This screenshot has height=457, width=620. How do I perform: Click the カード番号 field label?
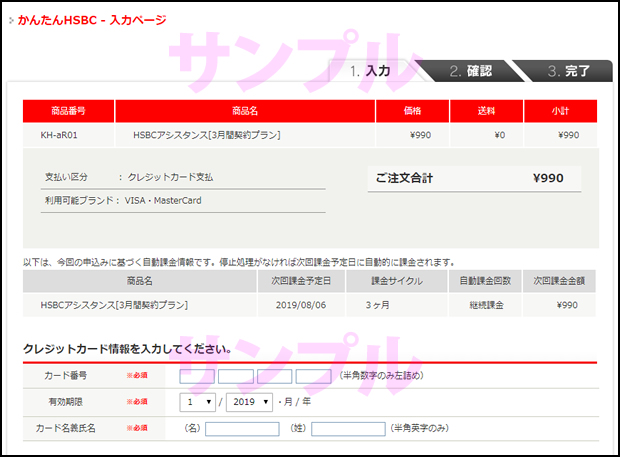(65, 376)
